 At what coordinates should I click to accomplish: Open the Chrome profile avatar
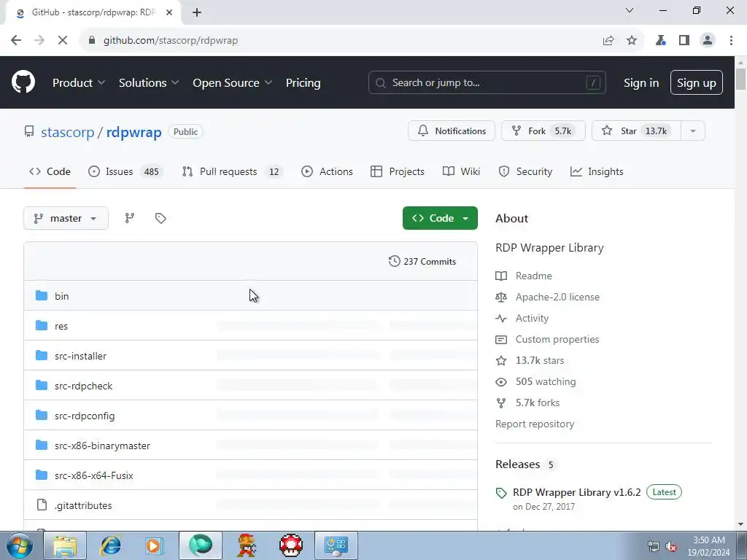pos(708,41)
